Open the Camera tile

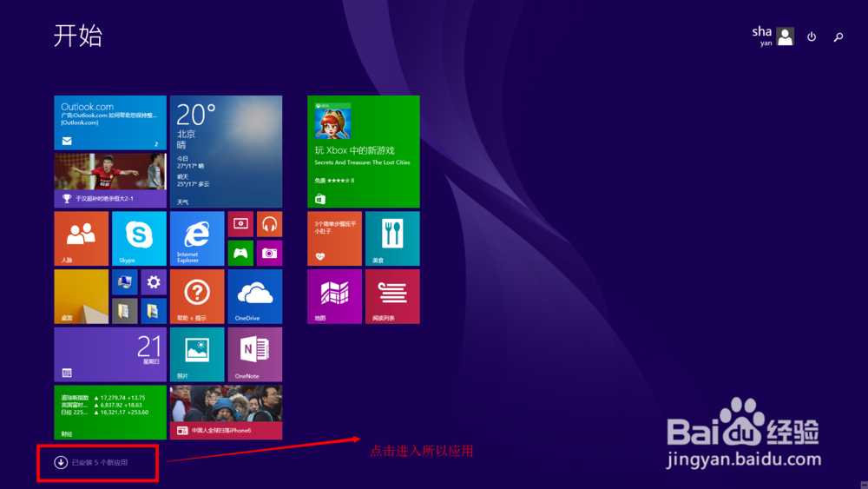click(270, 253)
